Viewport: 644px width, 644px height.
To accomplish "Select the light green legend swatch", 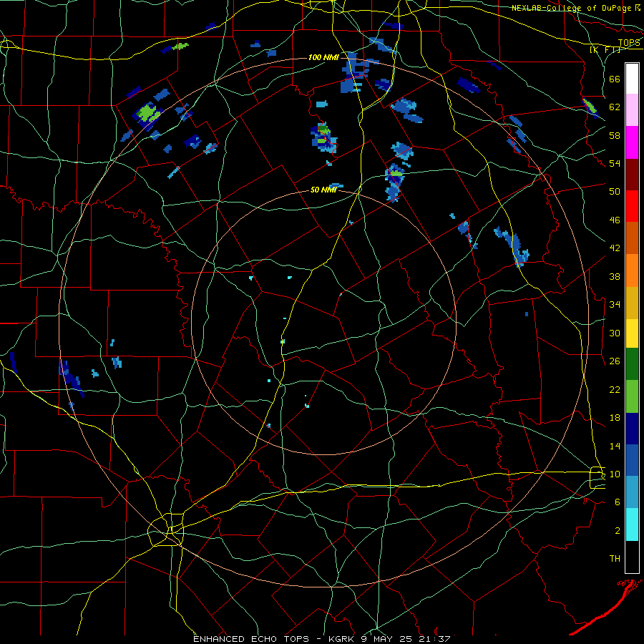I will click(632, 396).
